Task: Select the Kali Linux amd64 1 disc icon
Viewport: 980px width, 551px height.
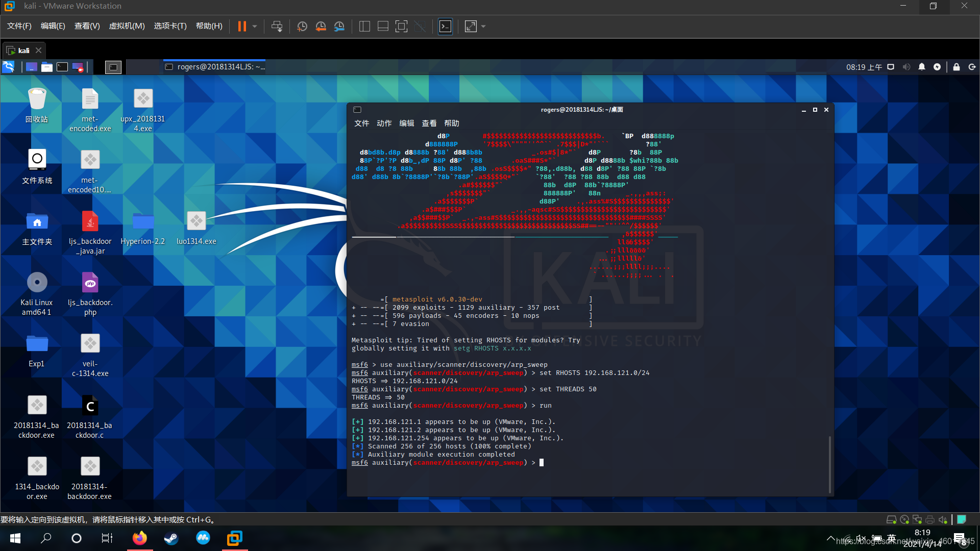Action: (37, 293)
